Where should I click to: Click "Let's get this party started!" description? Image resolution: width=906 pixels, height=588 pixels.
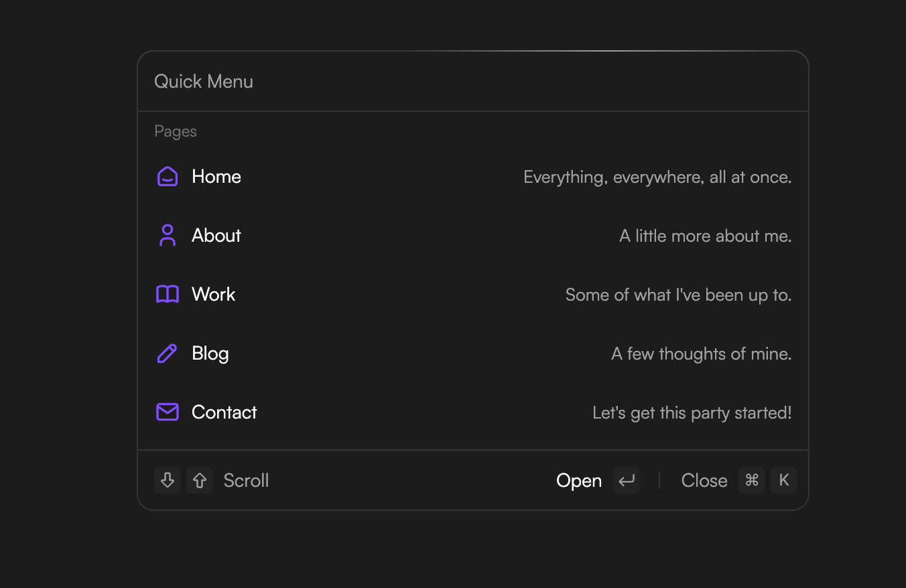coord(692,413)
